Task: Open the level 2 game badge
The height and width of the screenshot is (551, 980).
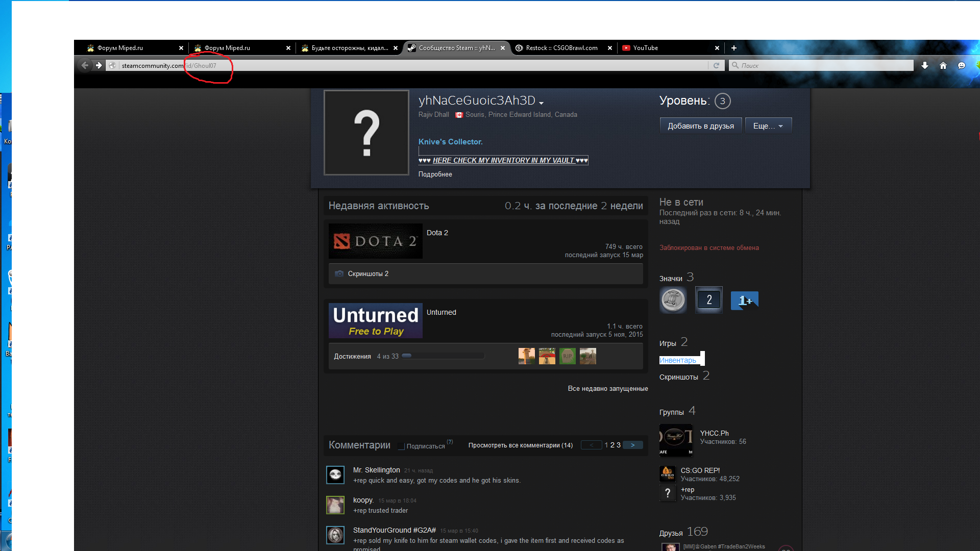Action: click(x=709, y=300)
